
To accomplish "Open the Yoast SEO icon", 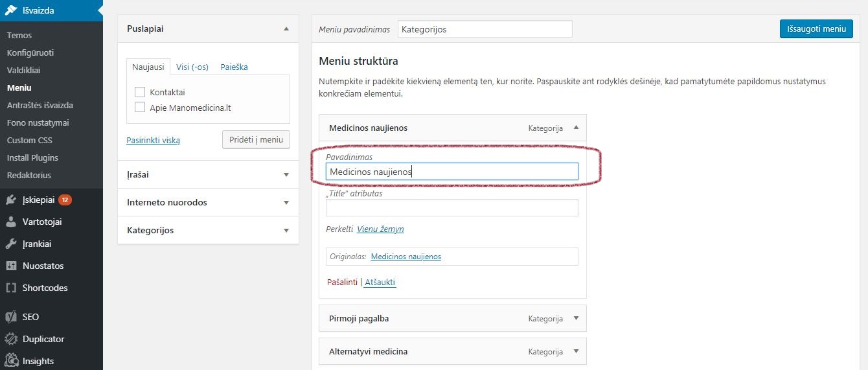I will point(11,317).
